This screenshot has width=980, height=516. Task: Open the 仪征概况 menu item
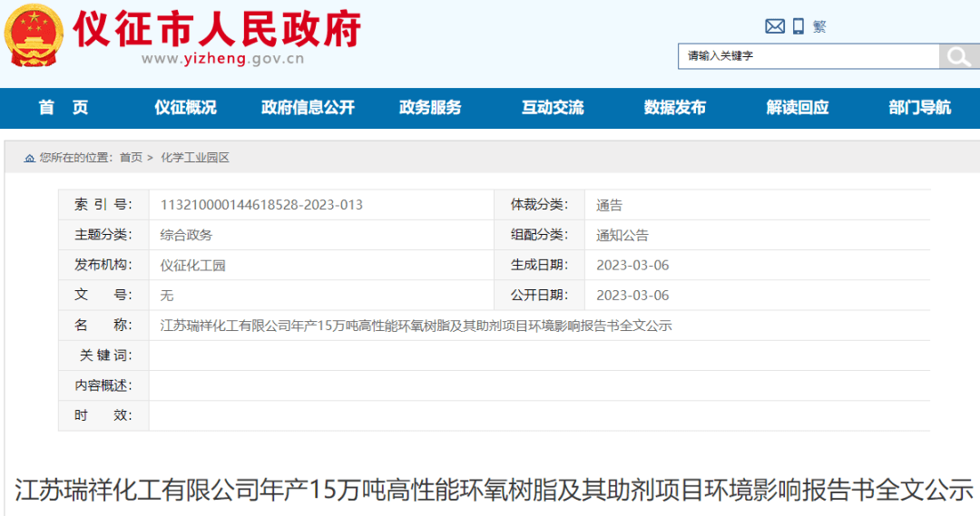pos(185,107)
